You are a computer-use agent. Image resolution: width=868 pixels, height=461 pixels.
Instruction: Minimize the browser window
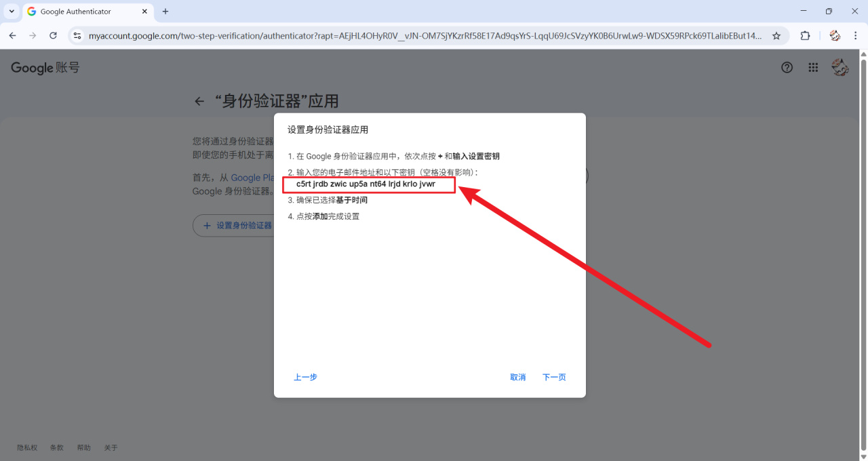coord(804,12)
